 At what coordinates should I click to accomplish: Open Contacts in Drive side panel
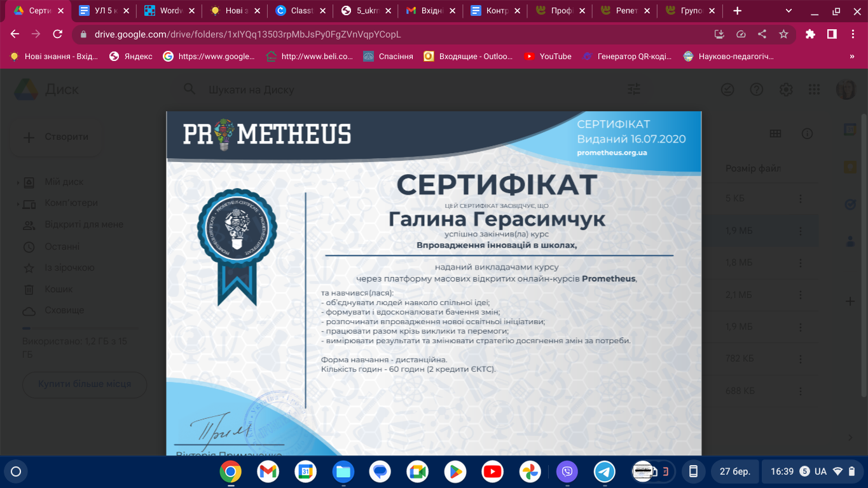tap(850, 241)
